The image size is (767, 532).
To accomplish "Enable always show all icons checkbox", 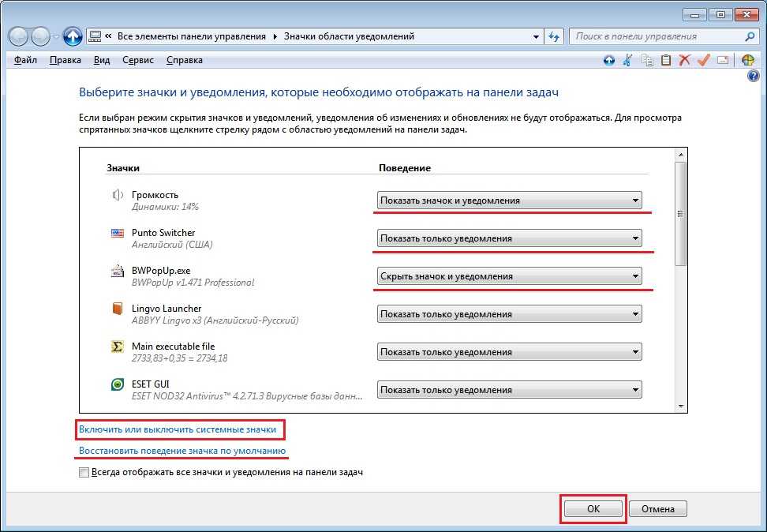I will [x=84, y=473].
